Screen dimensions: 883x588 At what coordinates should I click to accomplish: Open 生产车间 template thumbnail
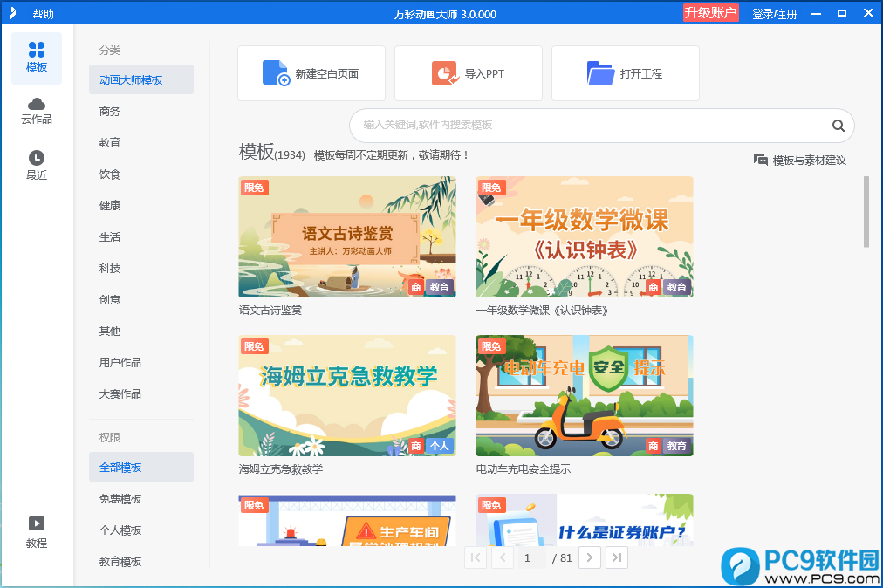[347, 520]
